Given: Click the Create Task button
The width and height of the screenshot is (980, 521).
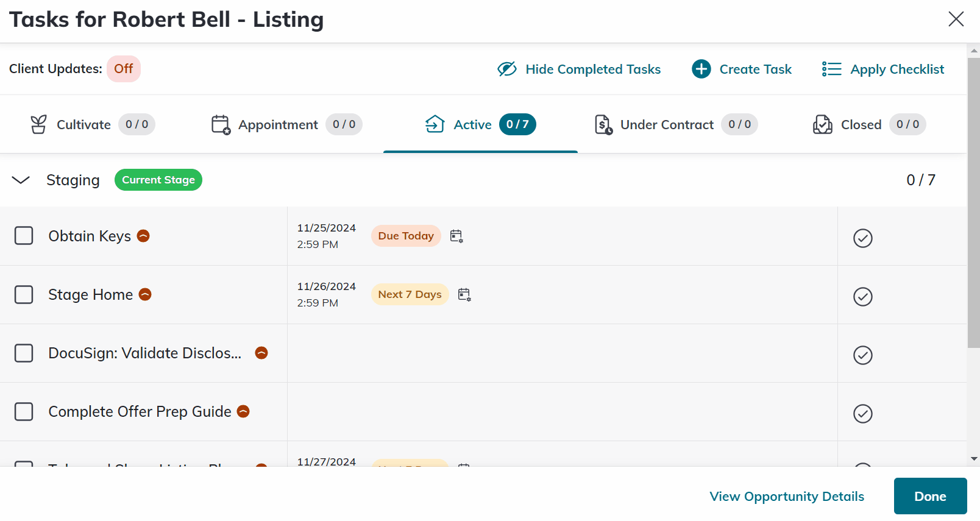Looking at the screenshot, I should coord(742,69).
